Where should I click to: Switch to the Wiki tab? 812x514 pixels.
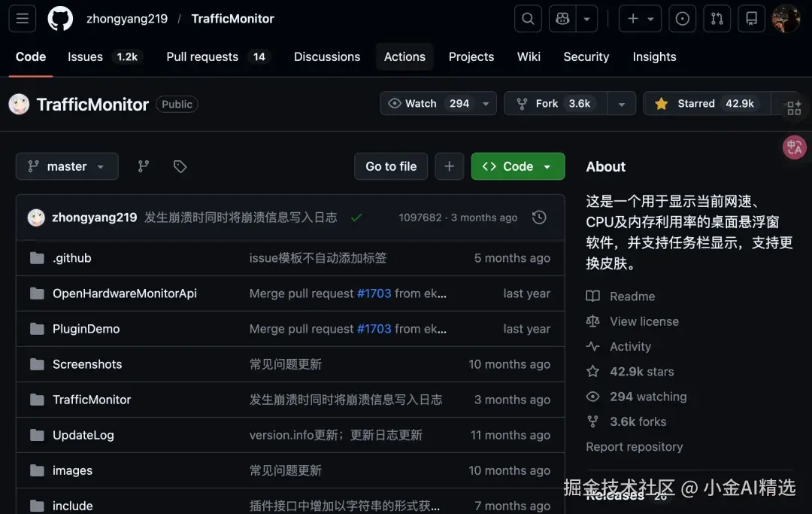[529, 56]
